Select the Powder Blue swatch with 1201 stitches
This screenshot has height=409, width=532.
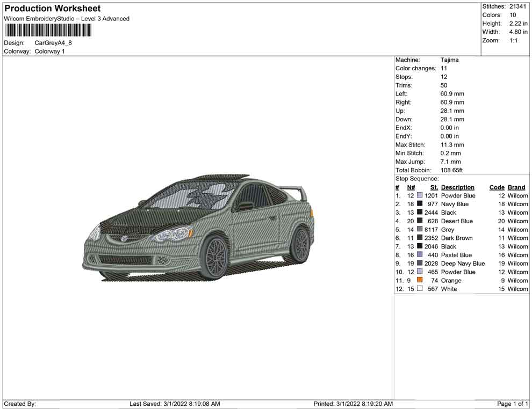click(x=420, y=196)
